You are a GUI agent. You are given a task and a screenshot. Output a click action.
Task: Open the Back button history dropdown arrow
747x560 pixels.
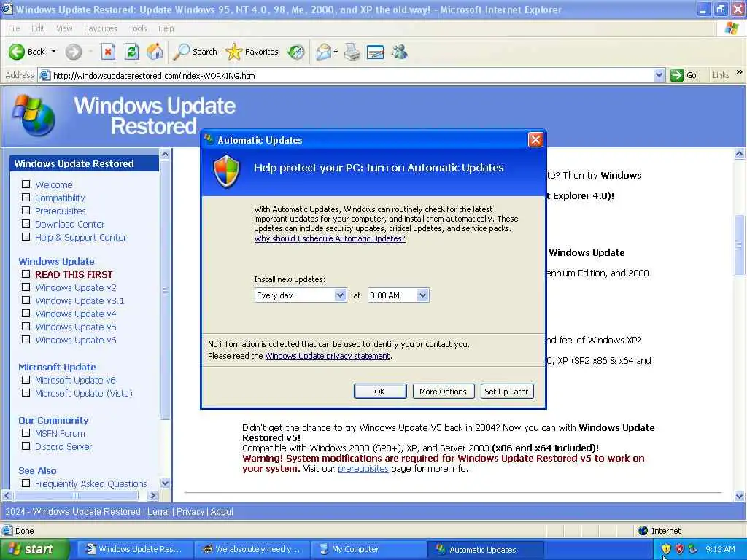pos(53,52)
